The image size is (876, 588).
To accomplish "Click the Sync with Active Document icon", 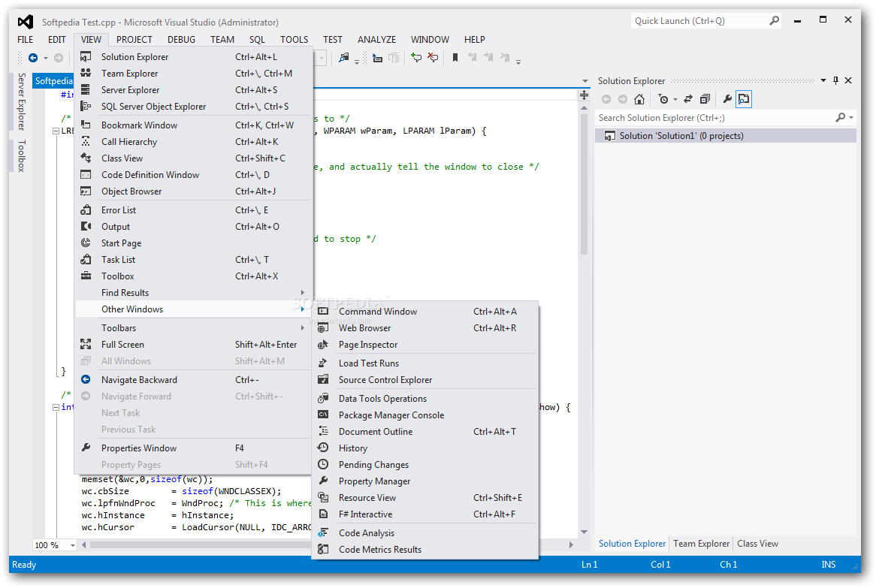I will (x=688, y=99).
